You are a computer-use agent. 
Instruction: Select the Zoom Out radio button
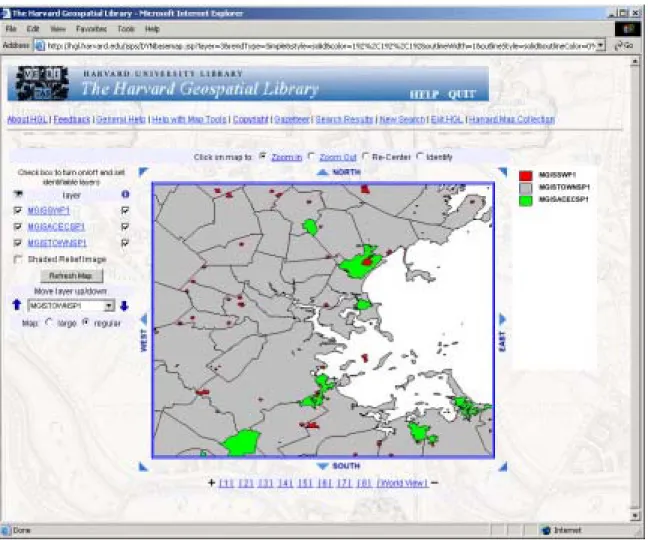click(x=311, y=156)
